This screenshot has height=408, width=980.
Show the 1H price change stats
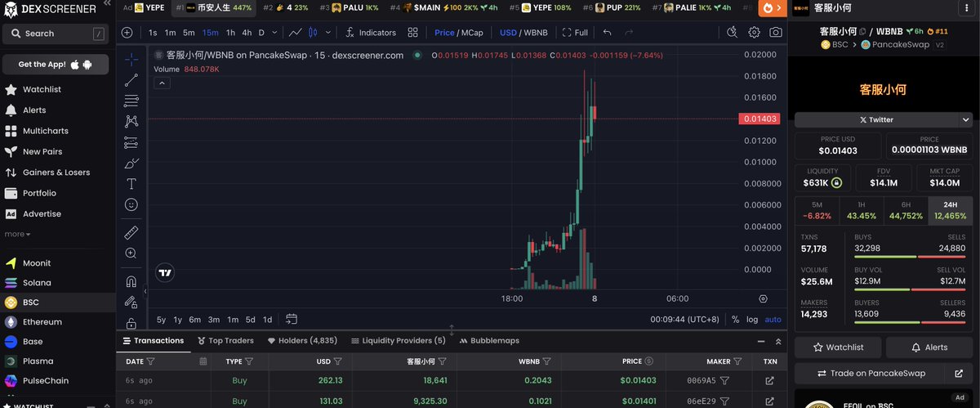[862, 211]
